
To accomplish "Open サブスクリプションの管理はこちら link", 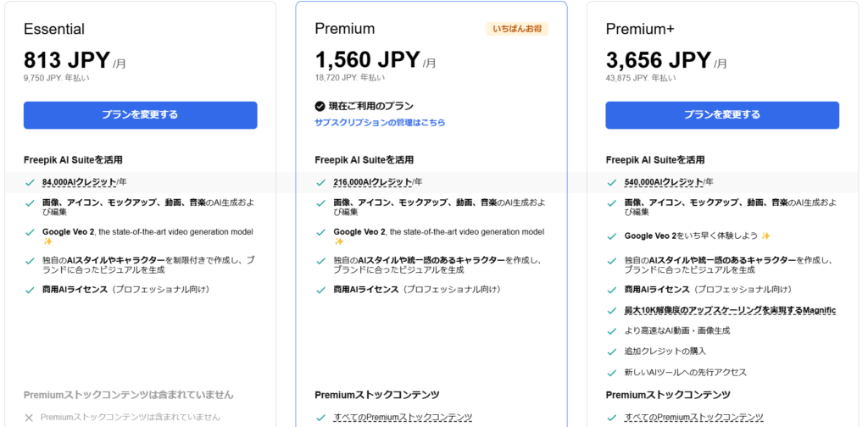I will click(380, 123).
